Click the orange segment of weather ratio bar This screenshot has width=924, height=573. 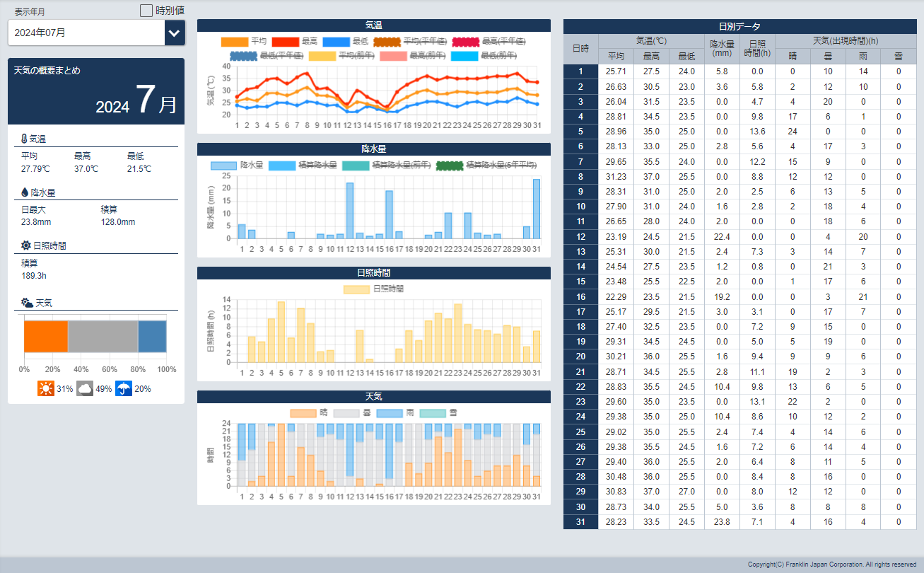46,336
